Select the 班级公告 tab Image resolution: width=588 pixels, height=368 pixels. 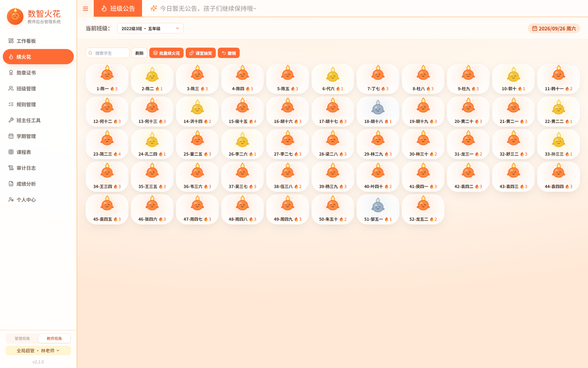coord(118,8)
